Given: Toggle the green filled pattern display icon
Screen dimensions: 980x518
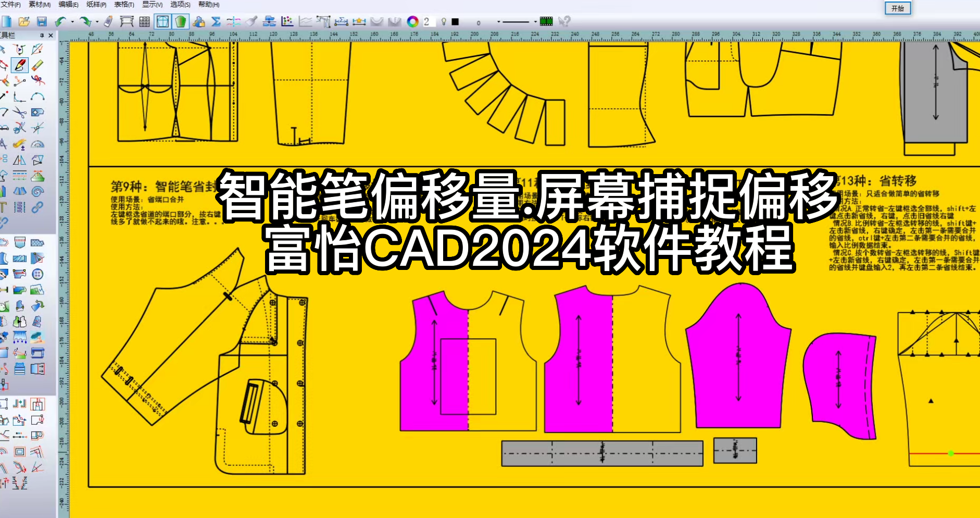Looking at the screenshot, I should tap(180, 21).
